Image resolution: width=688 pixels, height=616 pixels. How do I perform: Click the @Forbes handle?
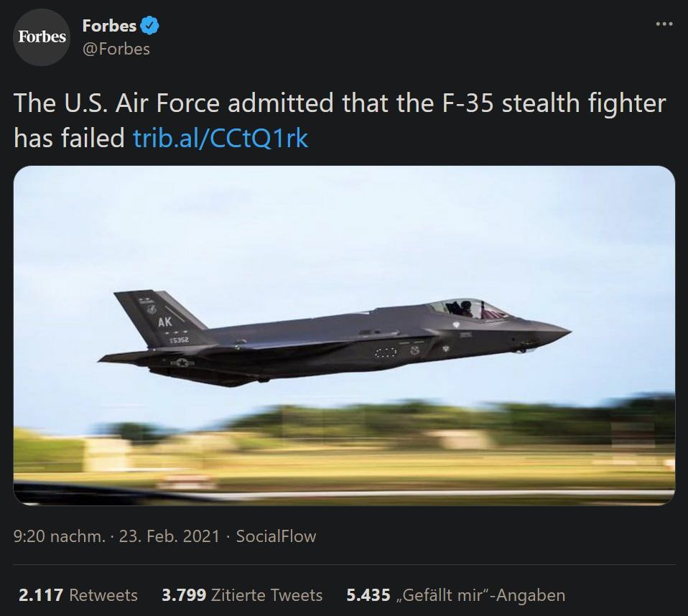click(116, 50)
